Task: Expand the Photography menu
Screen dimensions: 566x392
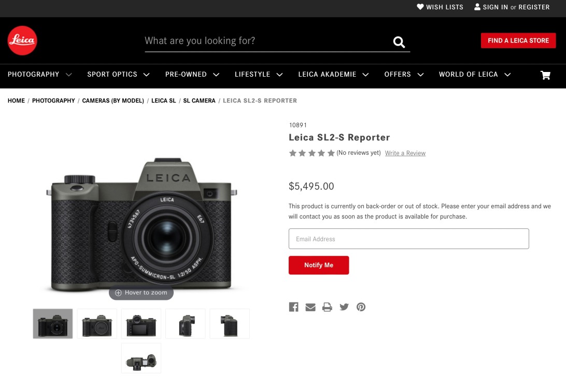Action: pos(39,75)
